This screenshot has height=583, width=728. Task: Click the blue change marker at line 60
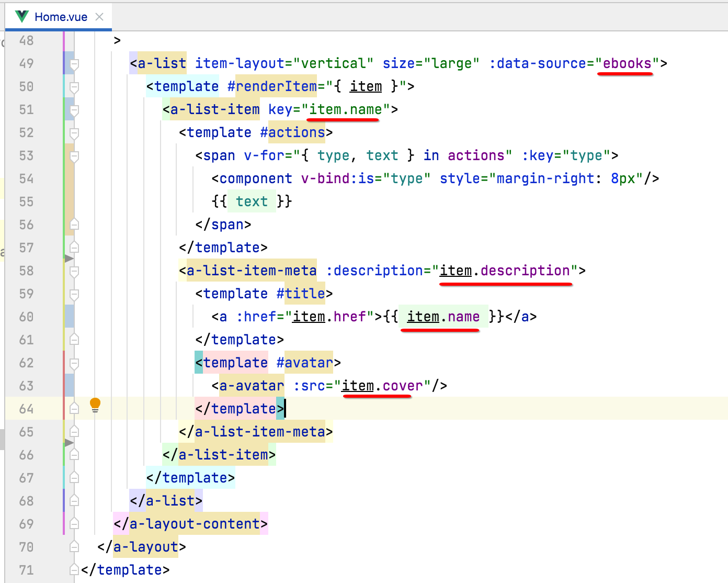point(70,317)
